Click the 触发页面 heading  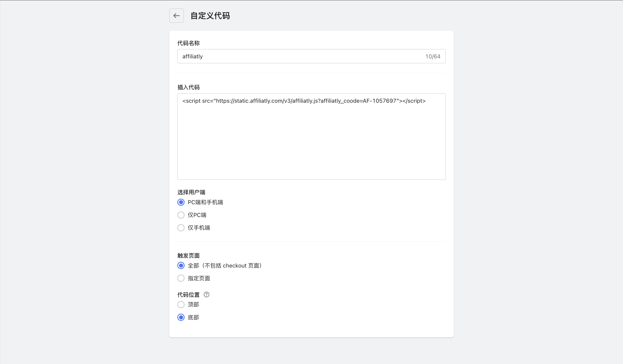point(189,256)
